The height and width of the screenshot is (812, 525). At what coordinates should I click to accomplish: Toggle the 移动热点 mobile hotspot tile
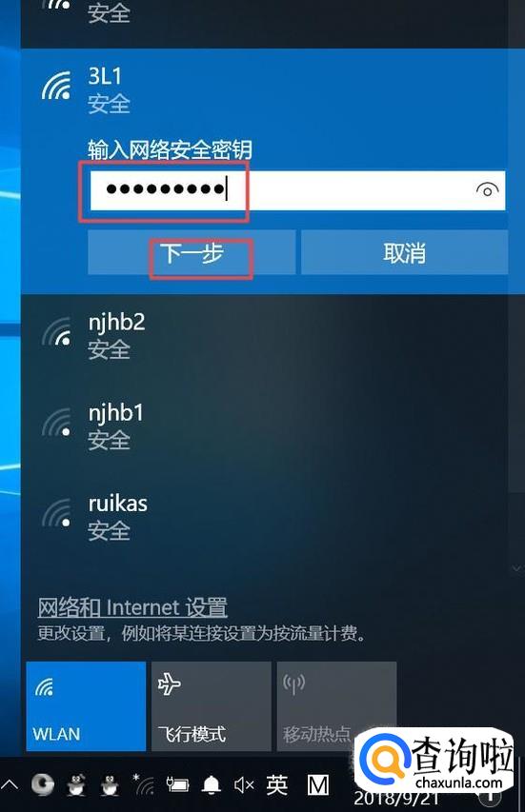coord(337,705)
